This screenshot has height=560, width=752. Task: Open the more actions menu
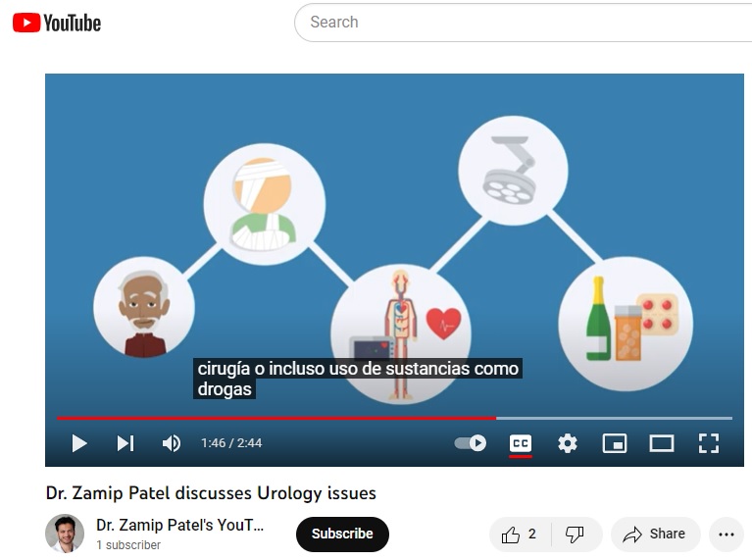tap(727, 535)
